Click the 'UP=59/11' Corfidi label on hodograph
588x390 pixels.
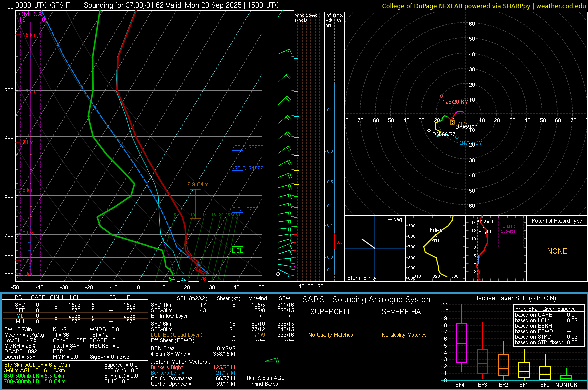(467, 127)
